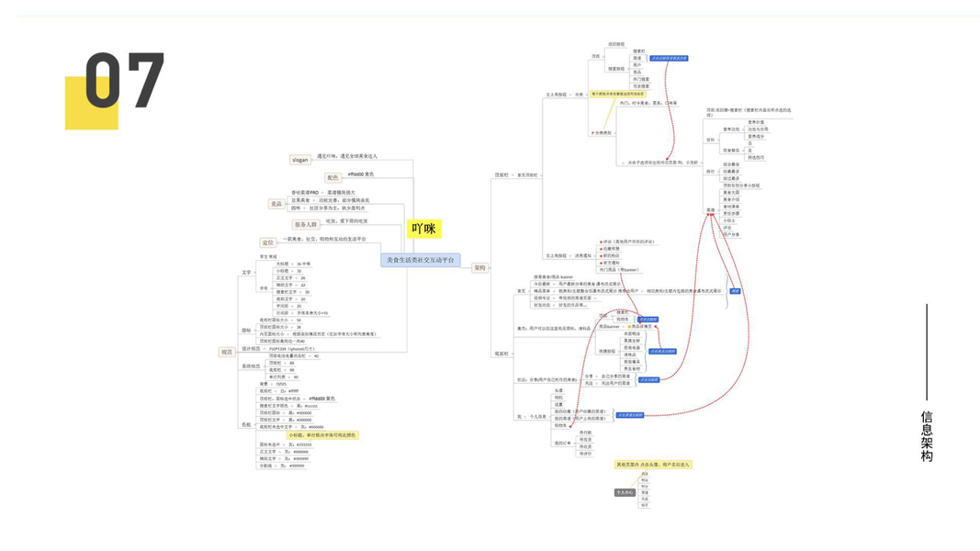
Task: Click the 热门商品（带banner） row
Action: 619,271
